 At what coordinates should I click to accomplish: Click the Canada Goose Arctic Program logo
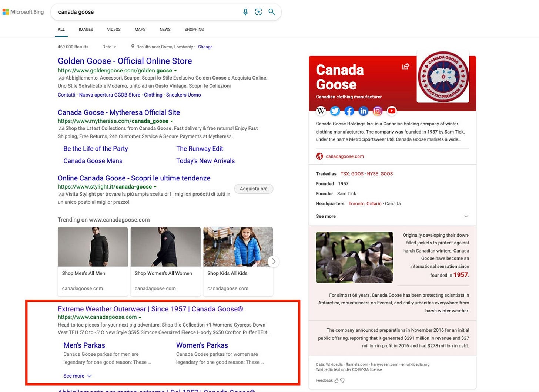pos(443,77)
